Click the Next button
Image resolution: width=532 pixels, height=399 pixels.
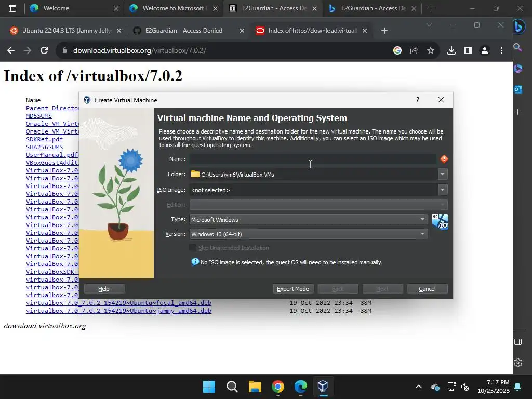pos(382,289)
